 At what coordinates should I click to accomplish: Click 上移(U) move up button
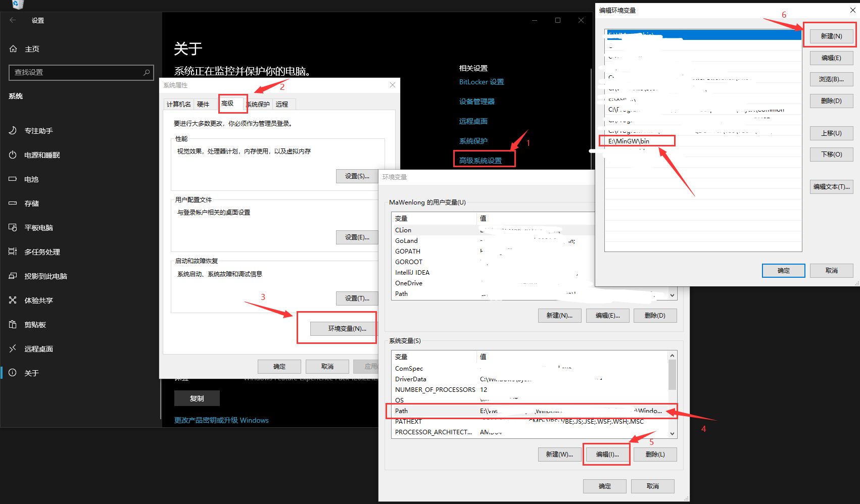click(x=831, y=133)
